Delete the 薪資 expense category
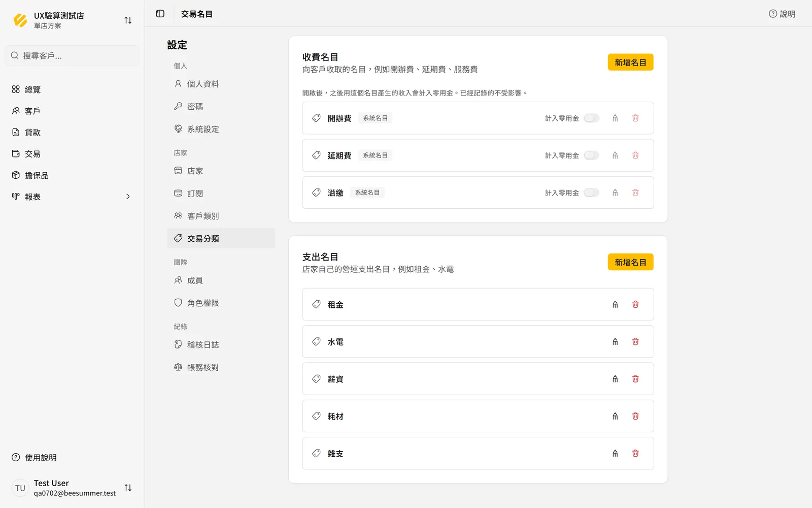 (635, 379)
